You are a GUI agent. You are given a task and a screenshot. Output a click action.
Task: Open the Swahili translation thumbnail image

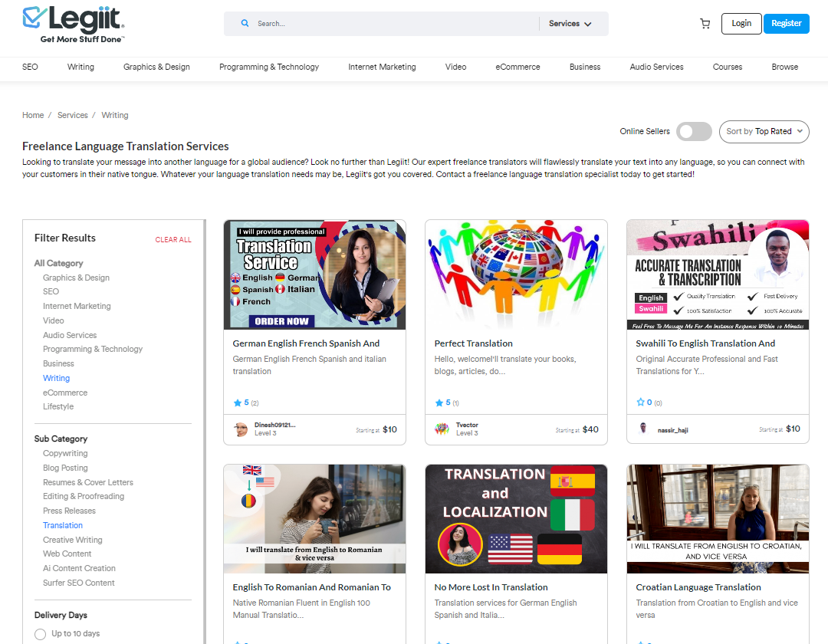(x=718, y=275)
